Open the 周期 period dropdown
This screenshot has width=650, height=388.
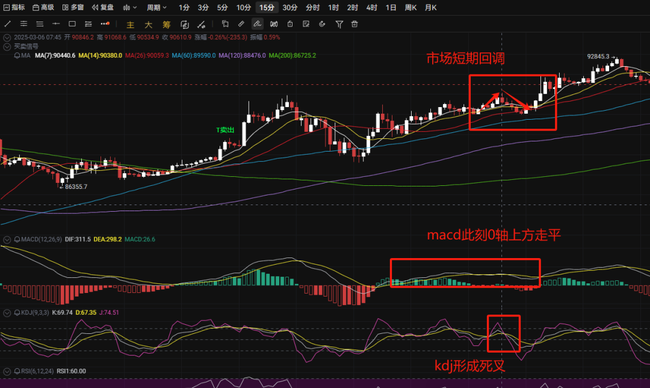[157, 7]
